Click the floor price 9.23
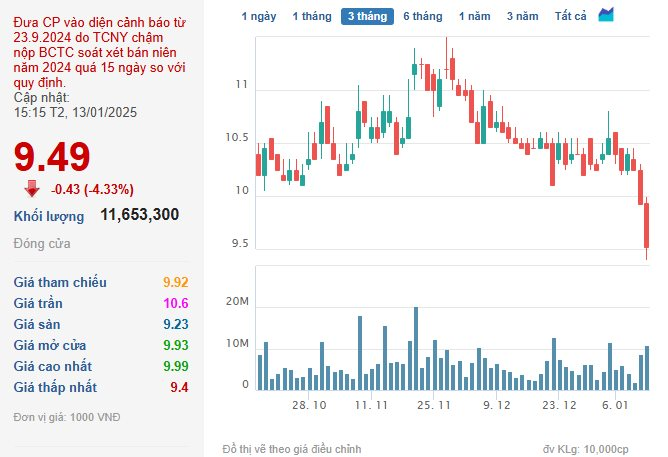The height and width of the screenshot is (457, 668). [x=176, y=324]
